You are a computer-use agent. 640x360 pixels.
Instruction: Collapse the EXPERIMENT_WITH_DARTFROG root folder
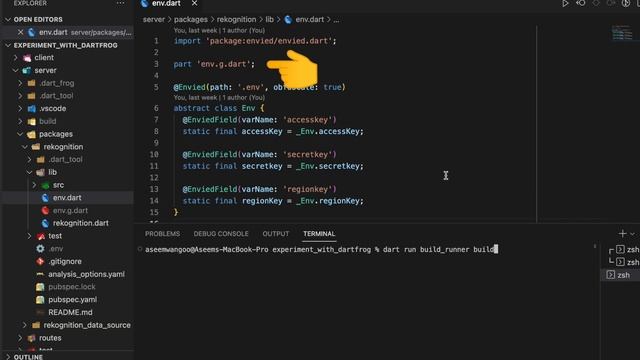pyautogui.click(x=8, y=45)
